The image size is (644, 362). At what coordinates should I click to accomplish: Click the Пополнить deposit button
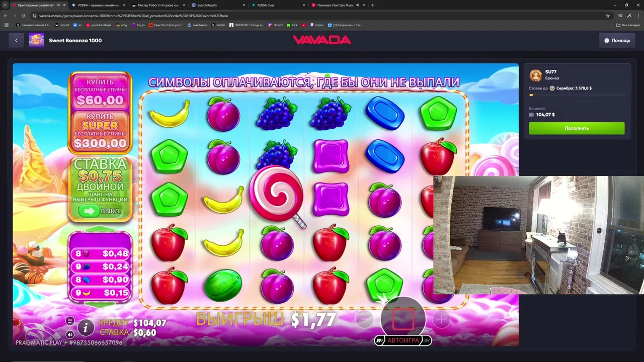pyautogui.click(x=577, y=128)
